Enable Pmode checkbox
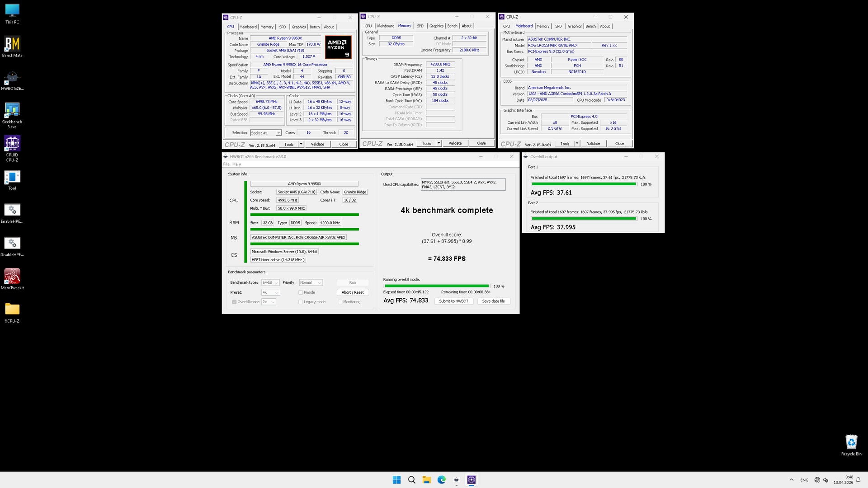This screenshot has width=868, height=488. click(301, 292)
